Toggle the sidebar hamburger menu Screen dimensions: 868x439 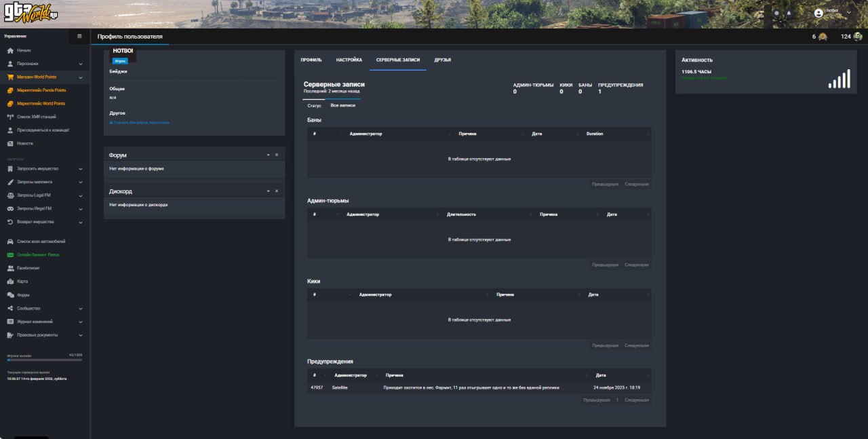pos(79,36)
